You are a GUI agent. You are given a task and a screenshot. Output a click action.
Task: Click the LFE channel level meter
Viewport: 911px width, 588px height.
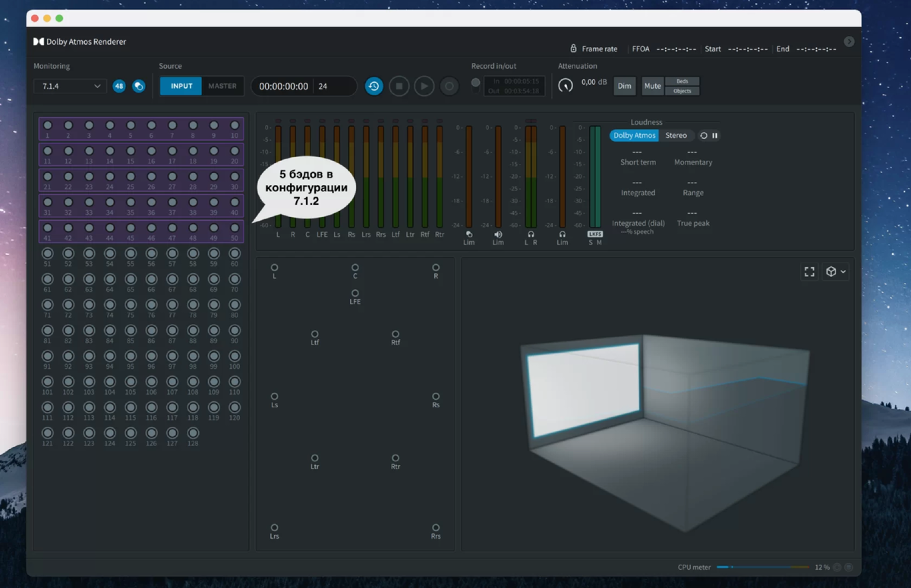(x=323, y=177)
